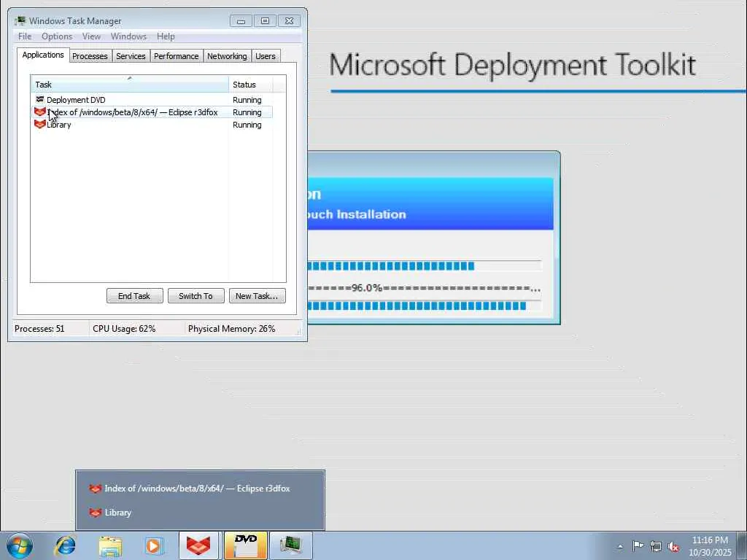747x560 pixels.
Task: Open the View menu
Action: (91, 36)
